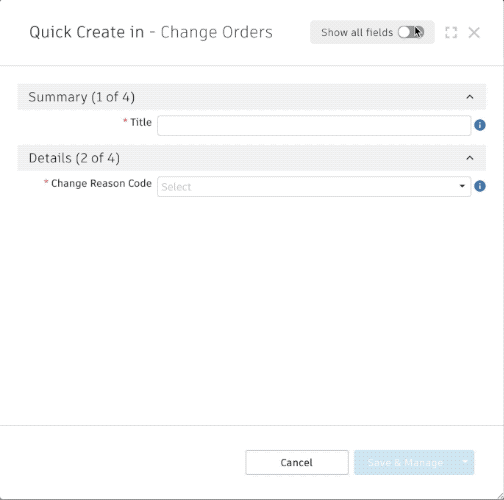504x500 pixels.
Task: Click the Cancel button
Action: click(x=297, y=462)
